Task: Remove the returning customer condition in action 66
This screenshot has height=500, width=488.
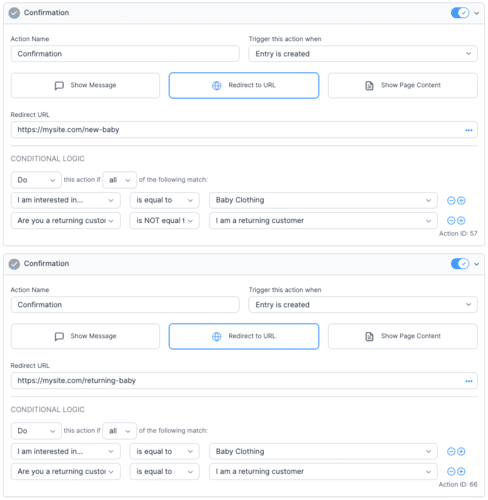Action: (x=451, y=472)
